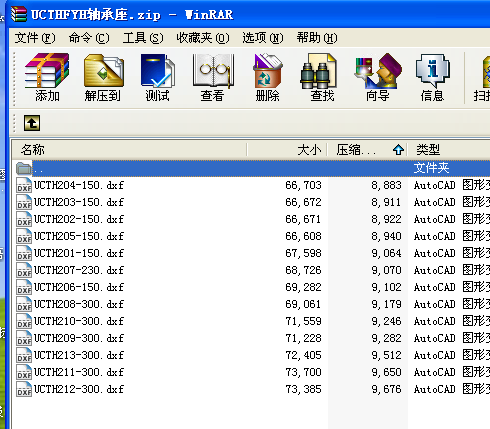Select file name UCTH208-300.dxf
Screen dimensions: 490x429
tap(79, 304)
